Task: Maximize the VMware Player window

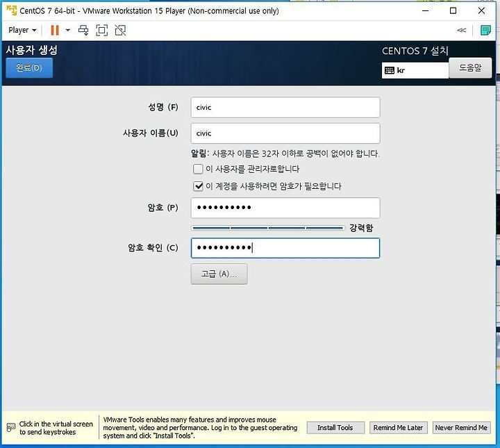Action: [x=453, y=10]
